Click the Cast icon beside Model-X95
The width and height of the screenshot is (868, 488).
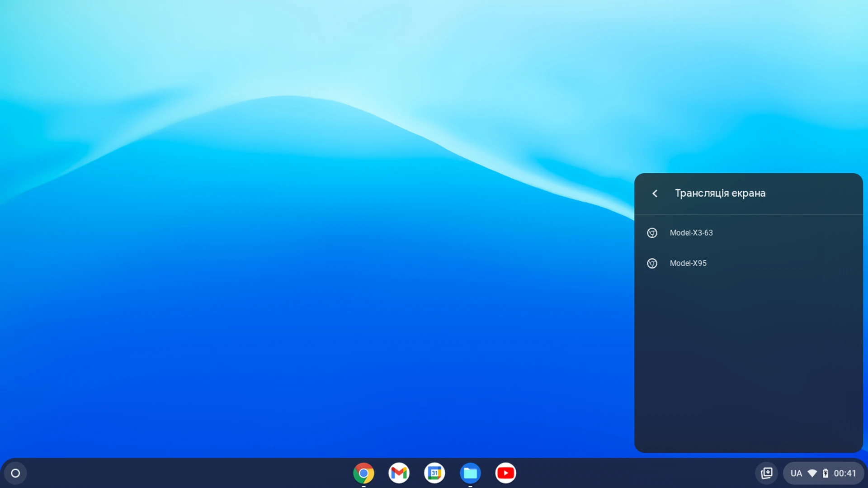652,263
